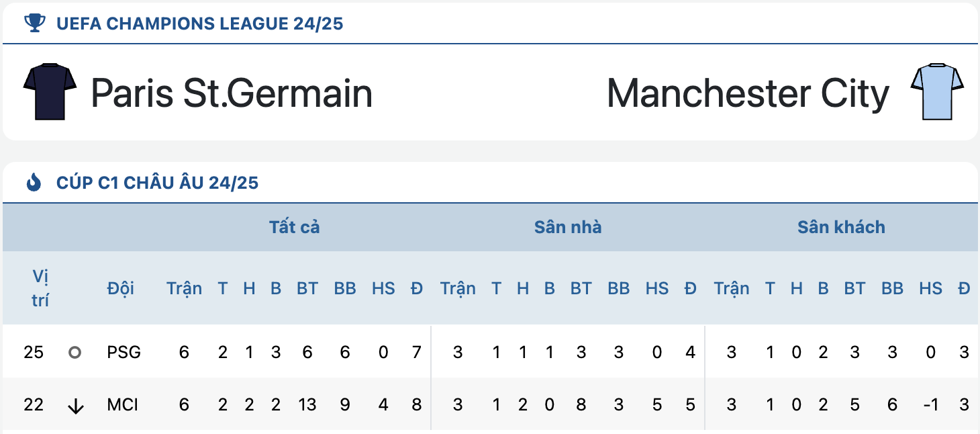Click MCI team abbreviation in the table
Viewport: 980px width, 434px height.
tap(122, 405)
